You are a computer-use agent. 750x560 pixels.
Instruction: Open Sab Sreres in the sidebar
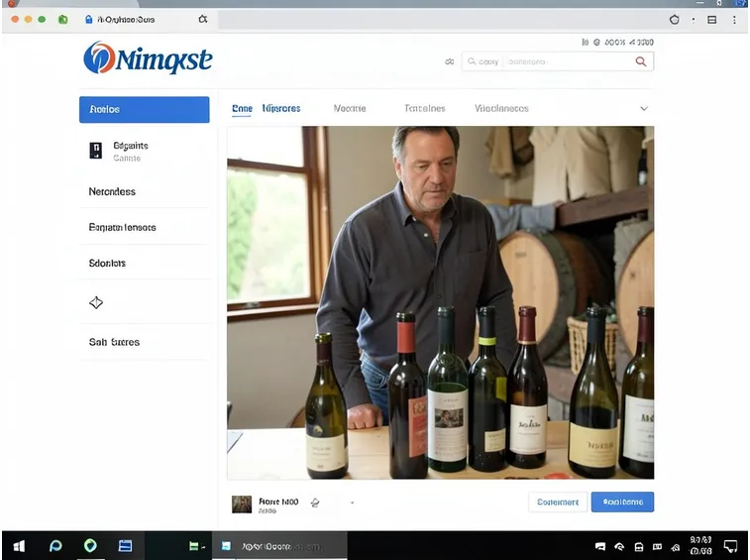114,342
